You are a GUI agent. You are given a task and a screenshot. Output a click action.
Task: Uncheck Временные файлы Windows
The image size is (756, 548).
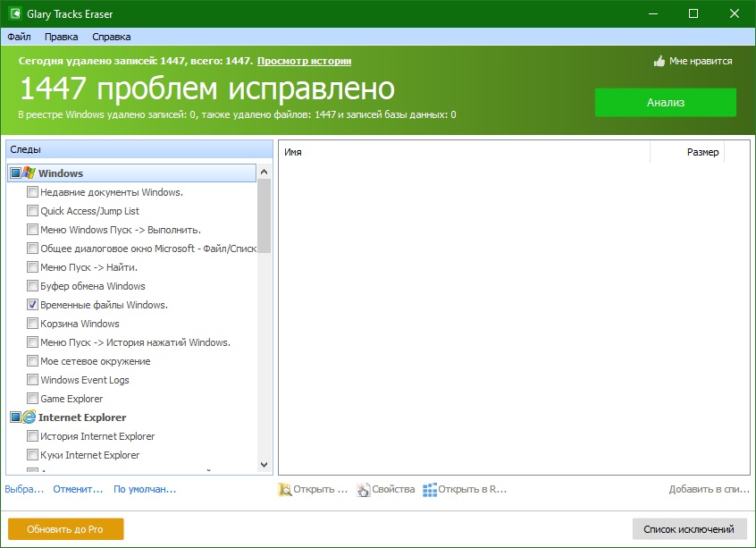tap(33, 305)
